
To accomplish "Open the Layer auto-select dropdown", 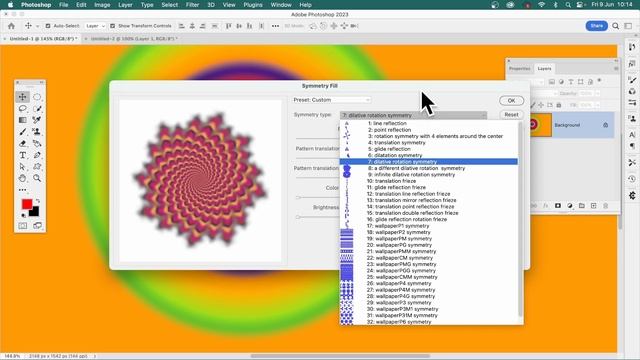I will pyautogui.click(x=95, y=26).
